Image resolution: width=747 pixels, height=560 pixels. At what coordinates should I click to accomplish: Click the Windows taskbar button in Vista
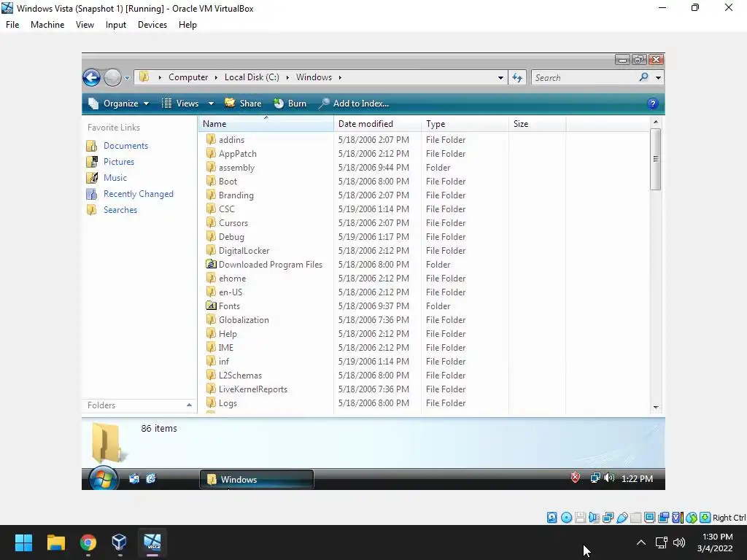tap(256, 480)
